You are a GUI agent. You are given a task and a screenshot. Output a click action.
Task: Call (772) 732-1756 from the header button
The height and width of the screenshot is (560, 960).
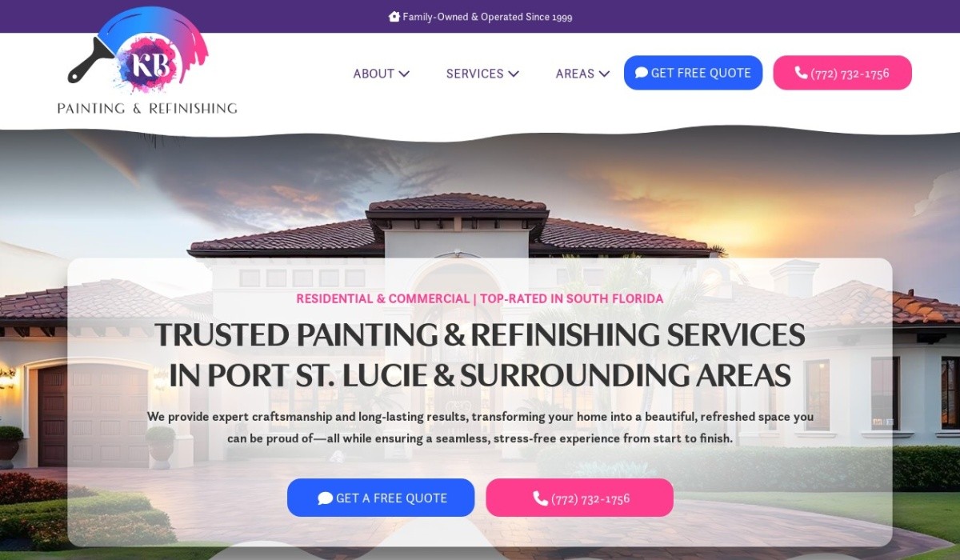[x=842, y=73]
